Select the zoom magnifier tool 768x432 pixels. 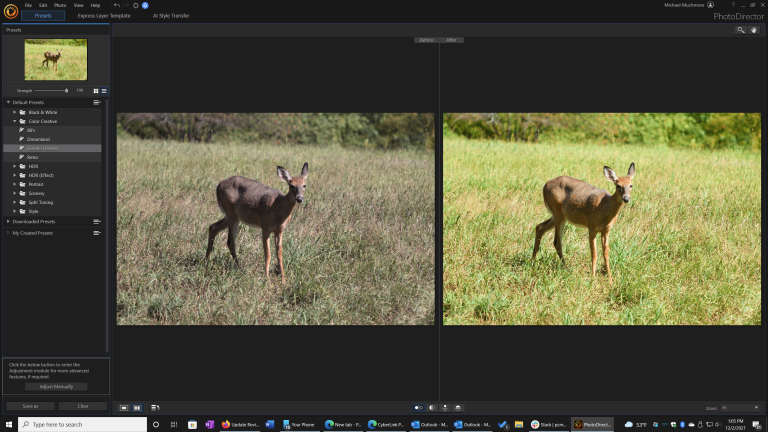tap(741, 30)
